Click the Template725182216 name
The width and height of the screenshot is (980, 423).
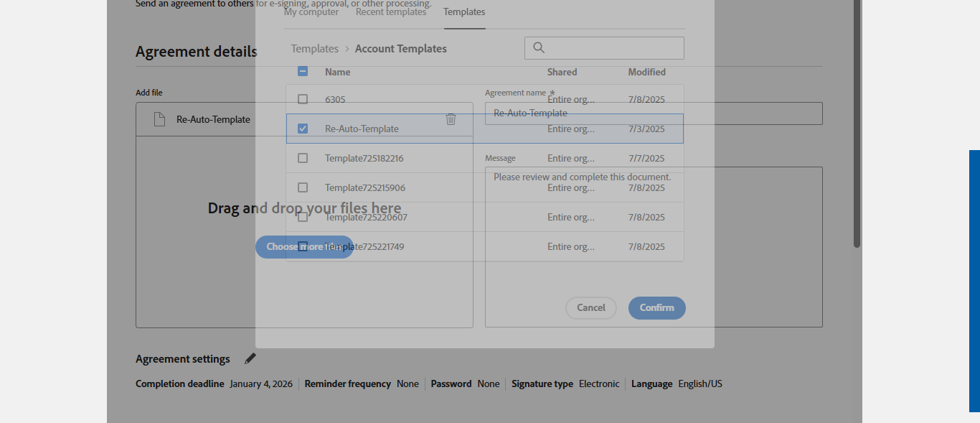point(364,159)
